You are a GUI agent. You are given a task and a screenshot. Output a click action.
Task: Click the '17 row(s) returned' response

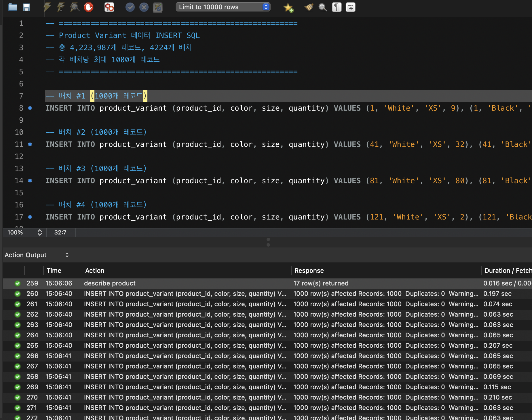tap(321, 283)
